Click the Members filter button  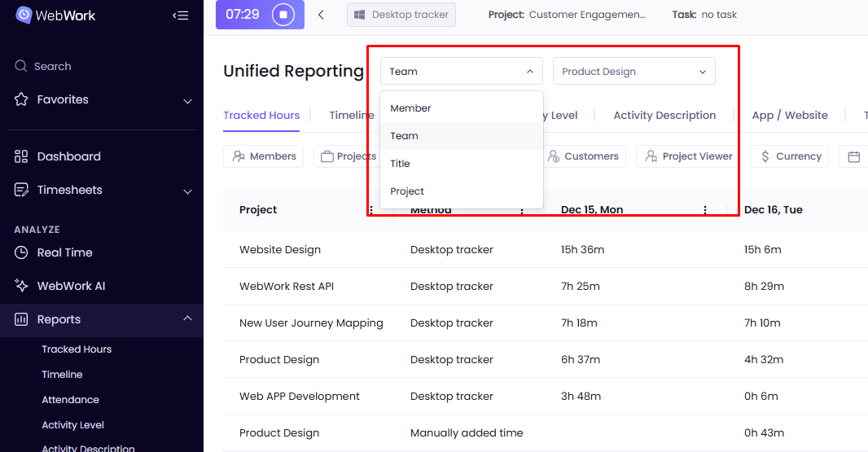[x=264, y=156]
